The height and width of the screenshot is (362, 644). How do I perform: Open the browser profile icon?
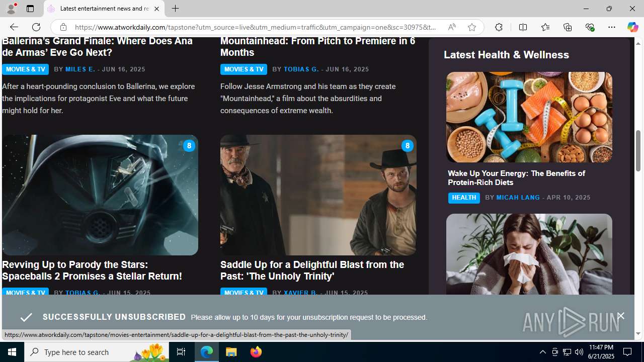[11, 9]
